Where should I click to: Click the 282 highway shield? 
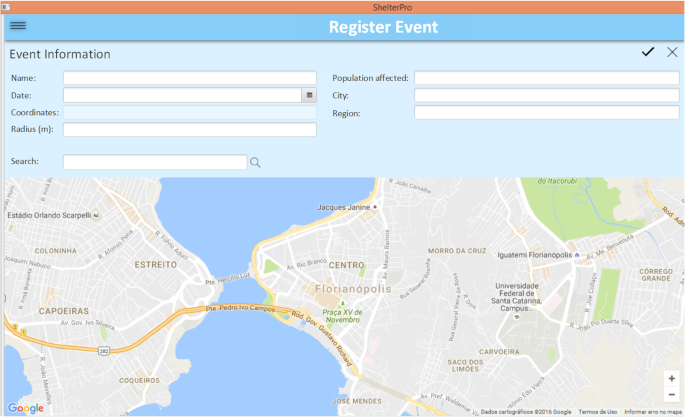click(104, 351)
